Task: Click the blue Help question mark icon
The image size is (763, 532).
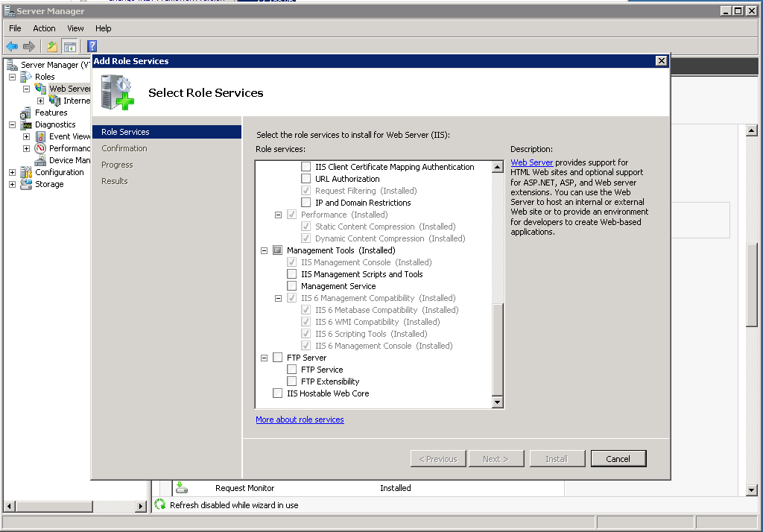Action: (92, 46)
